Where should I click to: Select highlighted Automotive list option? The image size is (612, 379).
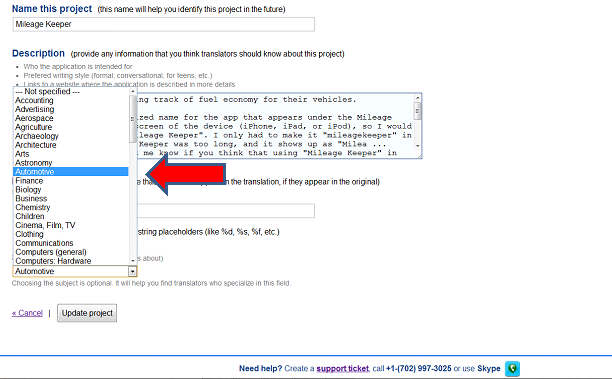71,172
